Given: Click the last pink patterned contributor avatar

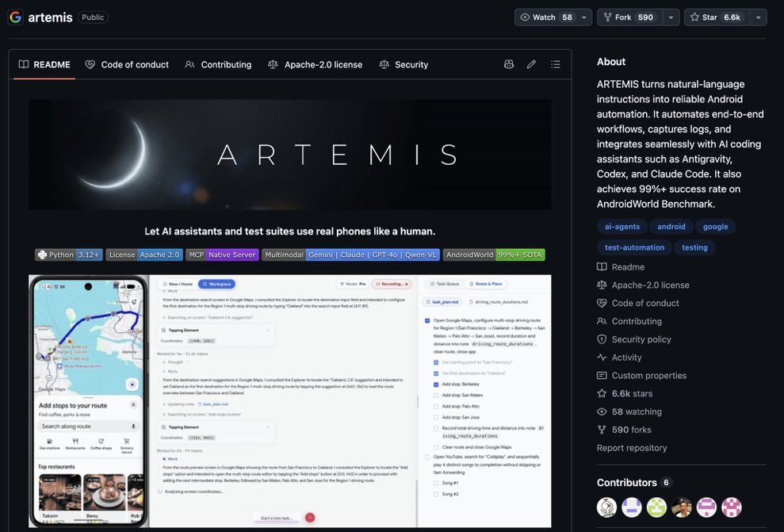Looking at the screenshot, I should [732, 507].
